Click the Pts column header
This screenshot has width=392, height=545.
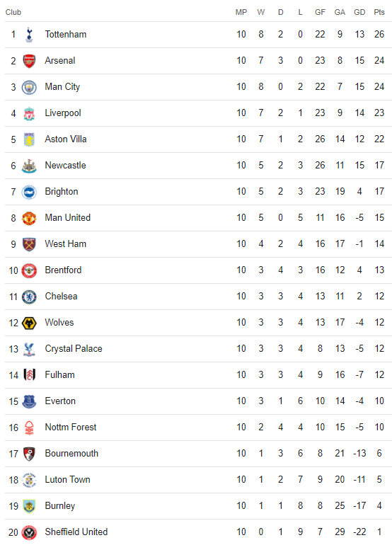[379, 12]
